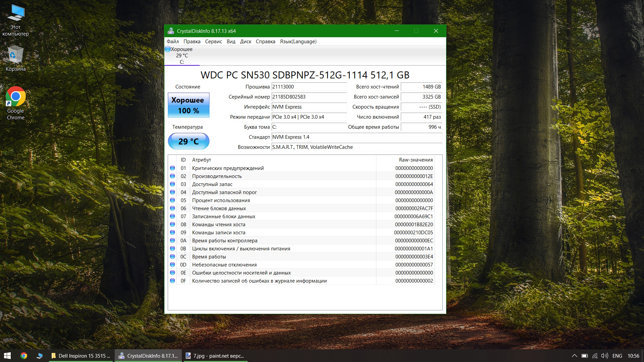
Task: Click the Хорошее 100% health status button
Action: 189,105
